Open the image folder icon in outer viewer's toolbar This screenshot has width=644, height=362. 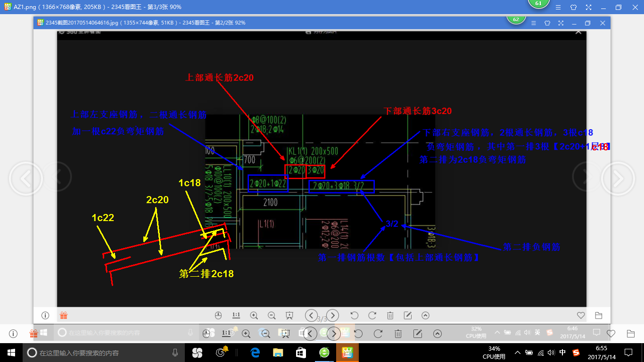point(631,333)
